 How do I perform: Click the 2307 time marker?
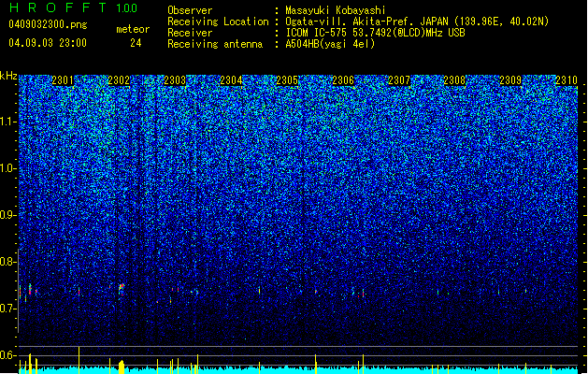[x=399, y=80]
